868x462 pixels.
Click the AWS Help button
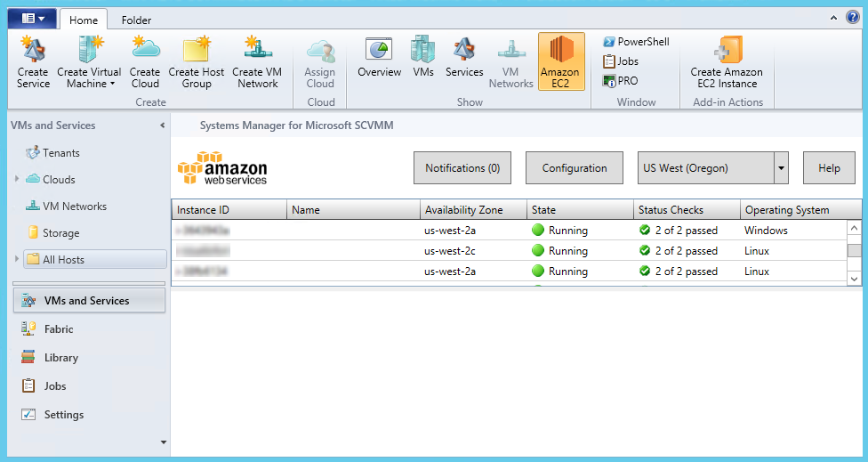(829, 168)
